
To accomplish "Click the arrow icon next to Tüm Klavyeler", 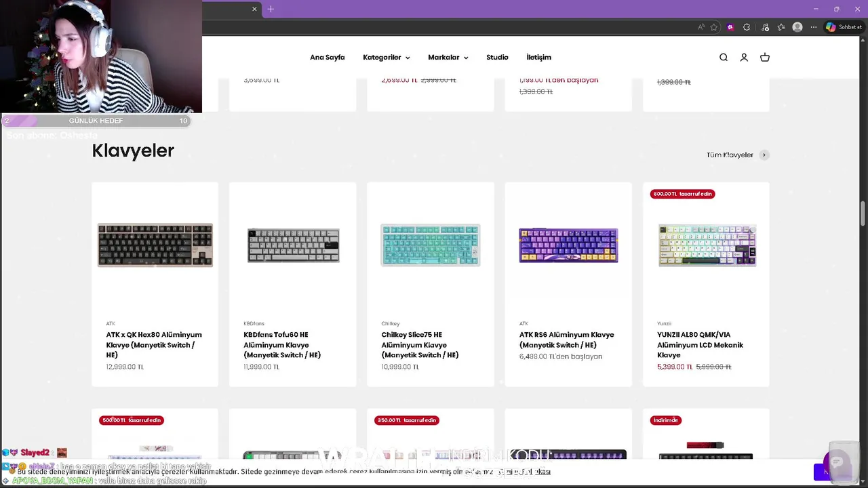I will pyautogui.click(x=764, y=155).
